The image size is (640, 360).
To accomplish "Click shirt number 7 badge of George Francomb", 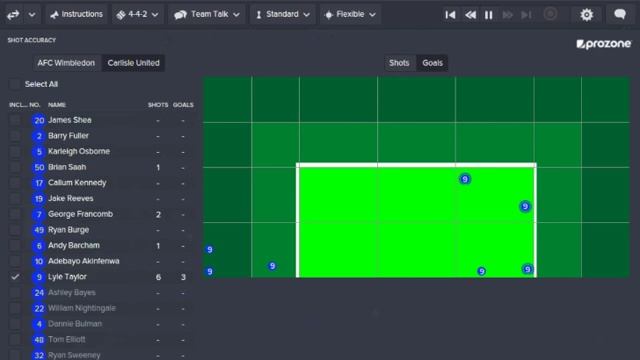I will [39, 214].
